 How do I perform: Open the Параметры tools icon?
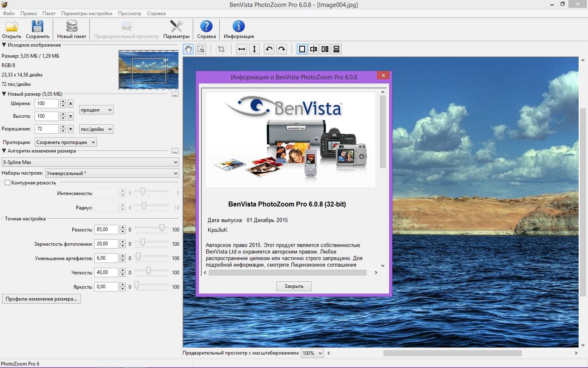pyautogui.click(x=176, y=29)
